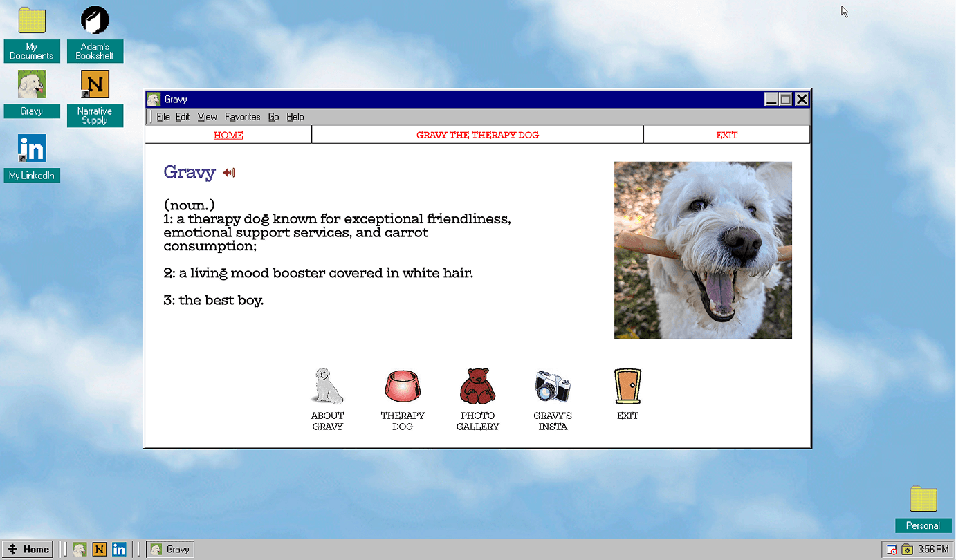
Task: Click the photo of Gravy with stick
Action: (x=703, y=250)
